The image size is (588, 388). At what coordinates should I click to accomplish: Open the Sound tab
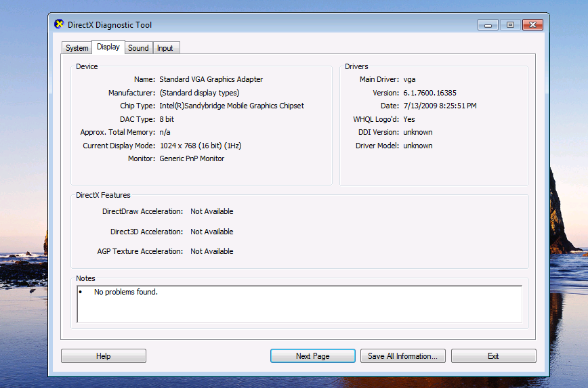click(x=138, y=48)
